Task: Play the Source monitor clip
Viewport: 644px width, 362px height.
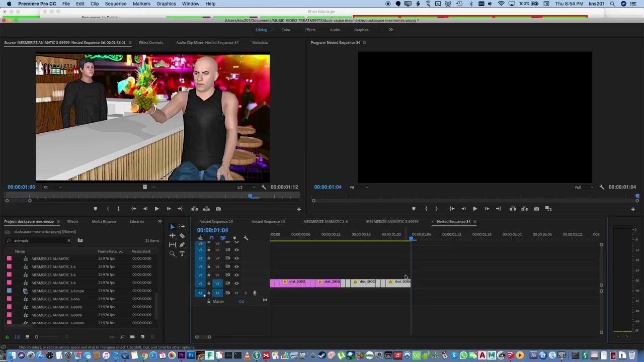Action: [x=156, y=209]
